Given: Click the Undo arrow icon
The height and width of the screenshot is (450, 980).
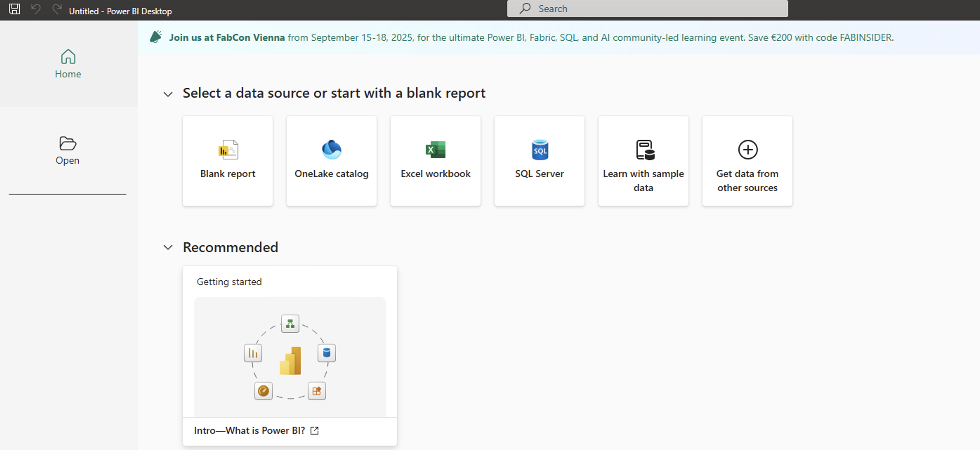Looking at the screenshot, I should (x=36, y=9).
